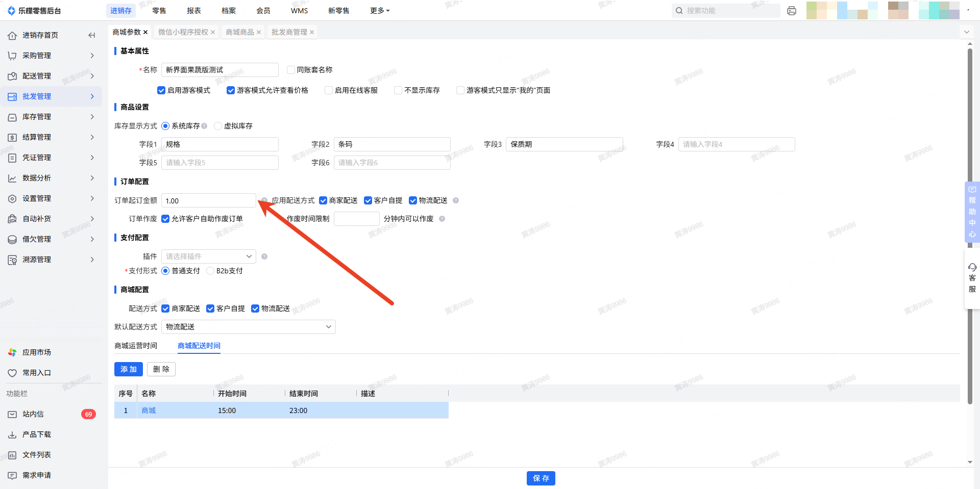The height and width of the screenshot is (489, 980).
Task: Click the 凭证管理 document icon
Action: tap(12, 158)
